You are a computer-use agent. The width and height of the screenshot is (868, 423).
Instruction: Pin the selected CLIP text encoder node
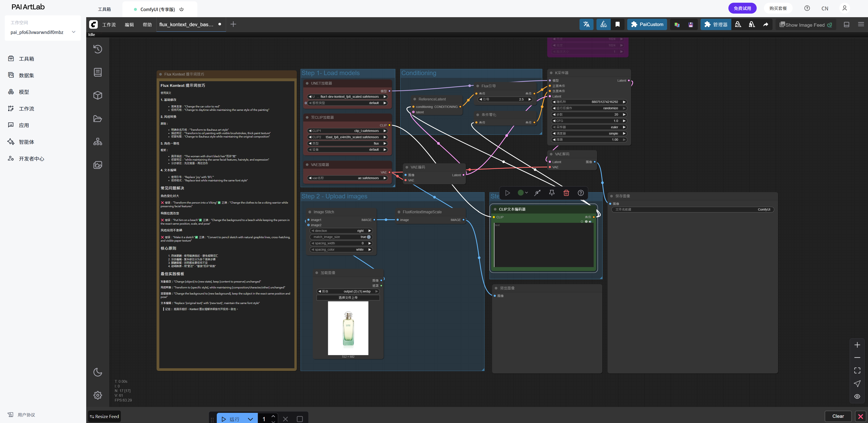(552, 193)
